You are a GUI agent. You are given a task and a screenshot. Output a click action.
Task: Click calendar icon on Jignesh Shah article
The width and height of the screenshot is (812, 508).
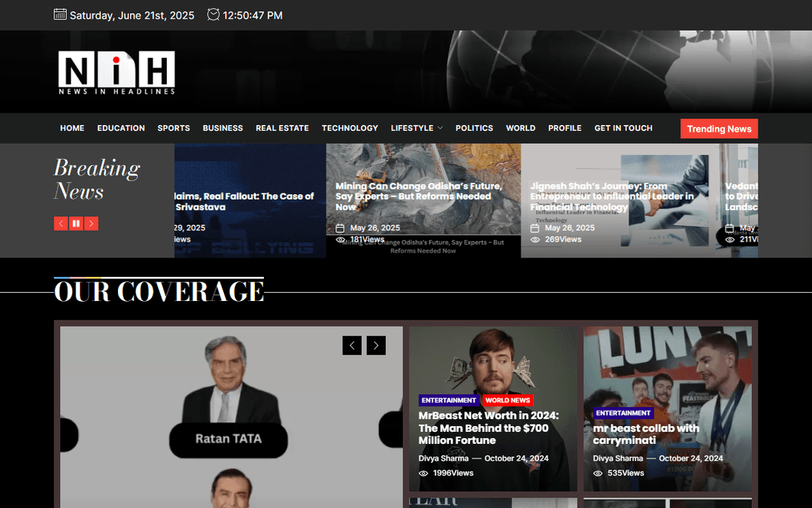point(535,228)
